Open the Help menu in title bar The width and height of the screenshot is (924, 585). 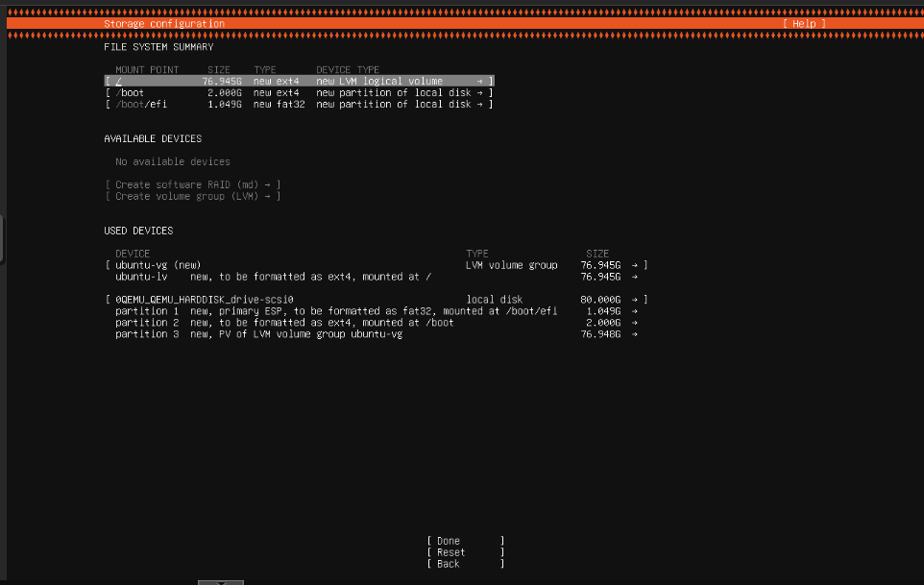pos(803,24)
